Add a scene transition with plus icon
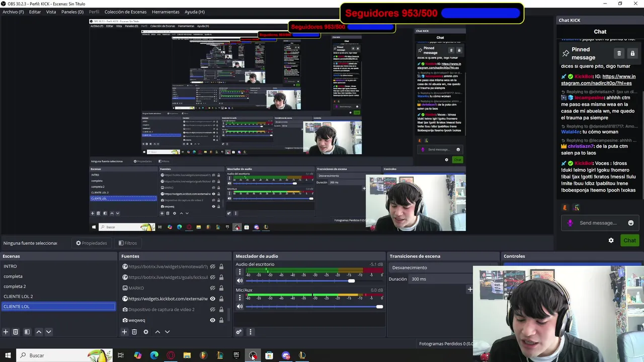This screenshot has width=644, height=362. [470, 289]
